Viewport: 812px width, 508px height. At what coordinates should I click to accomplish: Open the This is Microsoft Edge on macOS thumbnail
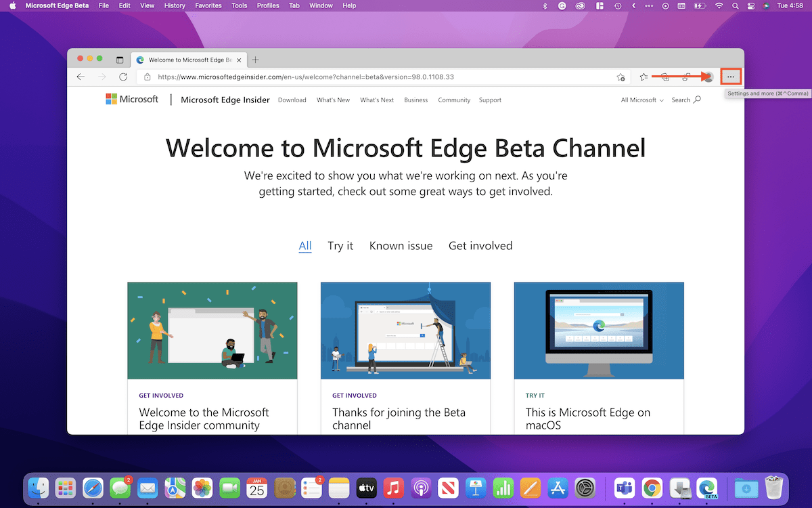click(x=599, y=331)
